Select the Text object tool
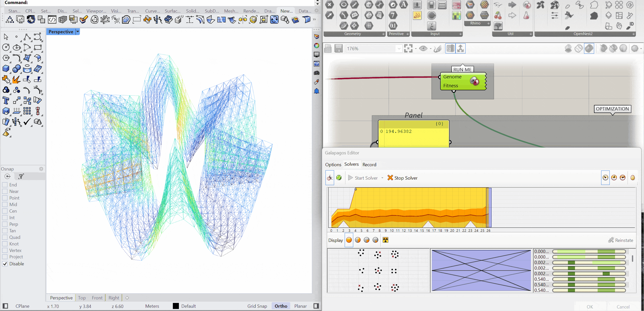Viewport: 644px width, 311px height. 6,101
